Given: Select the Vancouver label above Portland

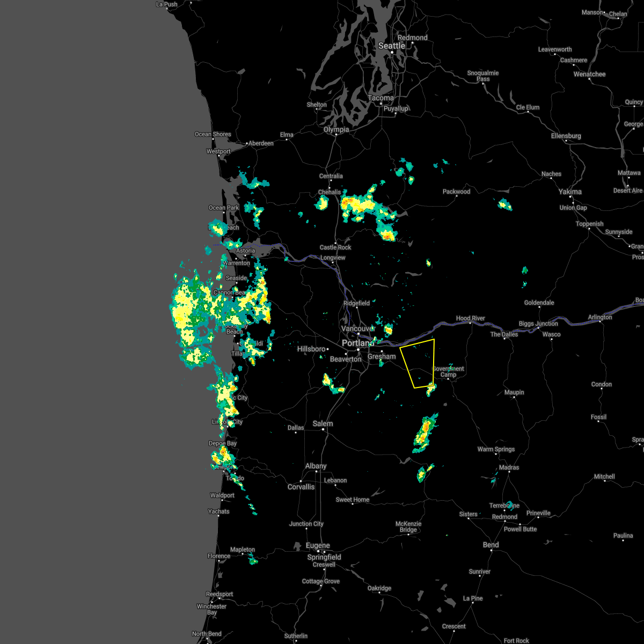Looking at the screenshot, I should [x=357, y=327].
